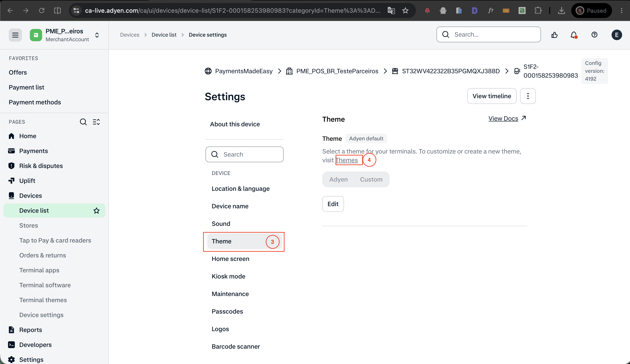The height and width of the screenshot is (364, 630).
Task: Open Location & language settings
Action: pos(240,189)
